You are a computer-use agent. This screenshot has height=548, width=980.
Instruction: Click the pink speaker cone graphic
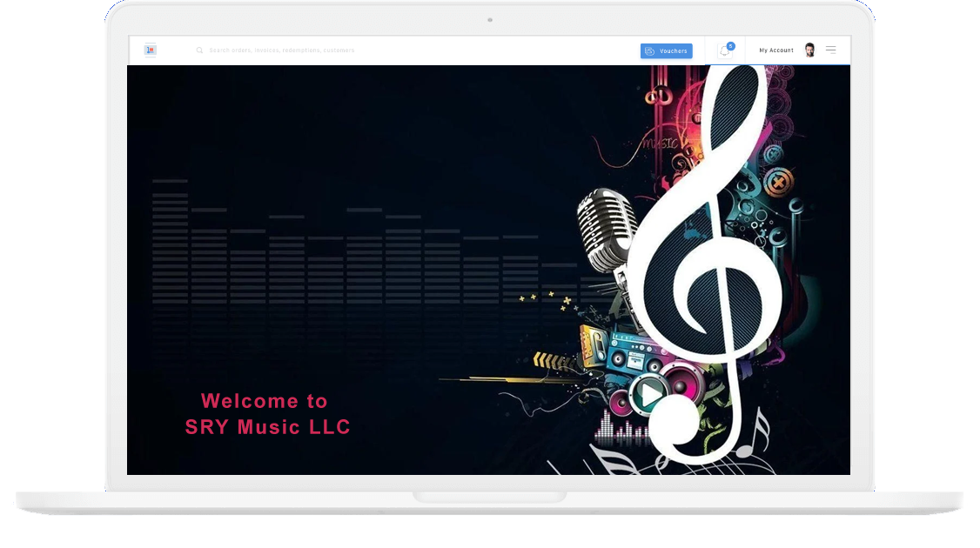683,383
